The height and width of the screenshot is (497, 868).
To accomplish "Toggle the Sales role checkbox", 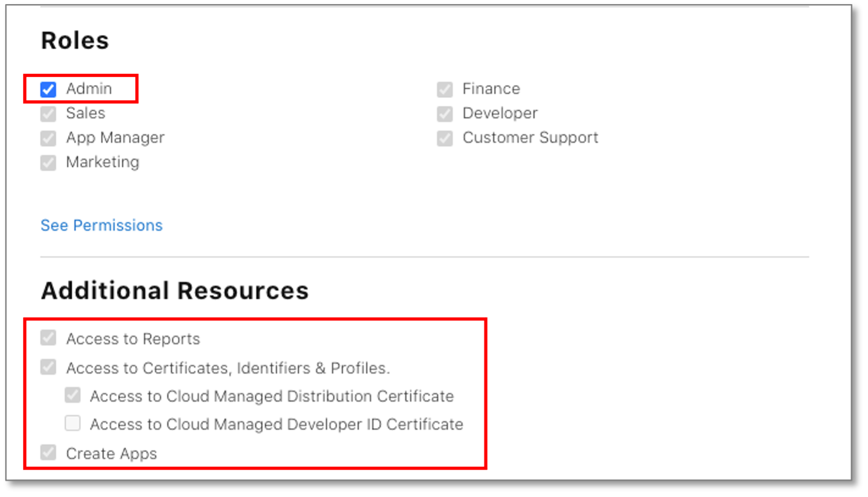I will (x=49, y=113).
